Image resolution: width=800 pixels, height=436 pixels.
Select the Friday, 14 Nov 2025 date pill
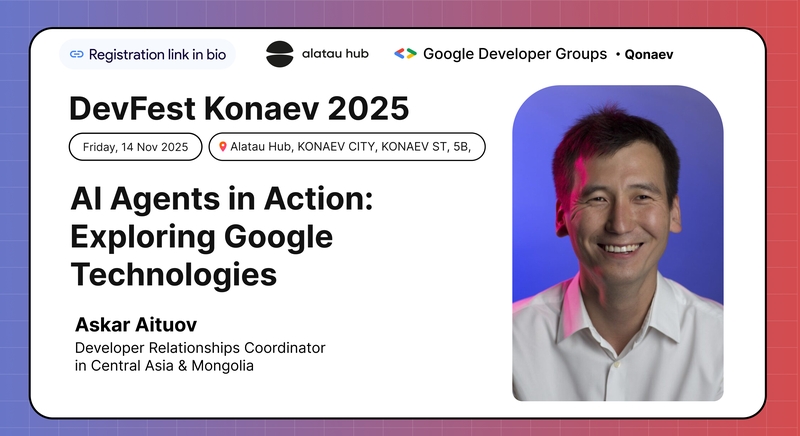(x=136, y=147)
